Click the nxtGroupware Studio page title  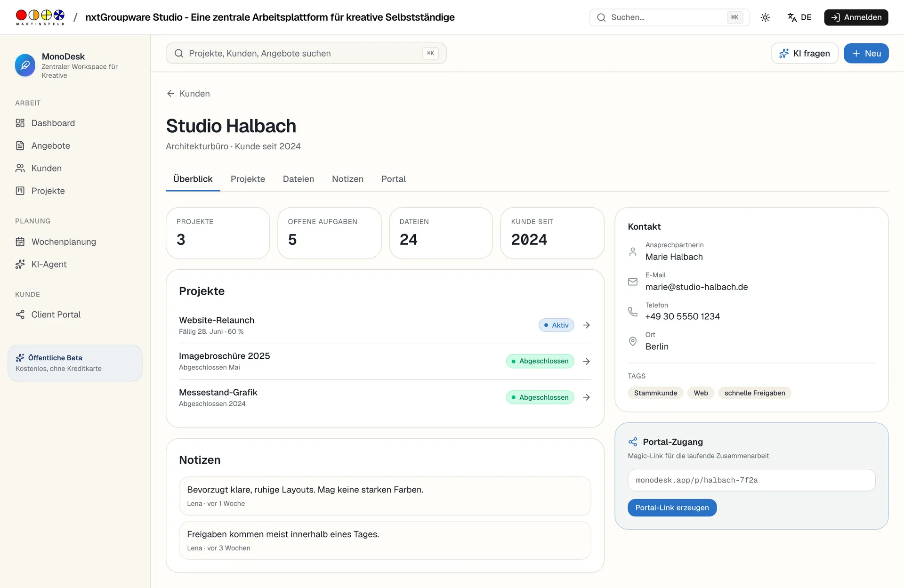(x=270, y=17)
